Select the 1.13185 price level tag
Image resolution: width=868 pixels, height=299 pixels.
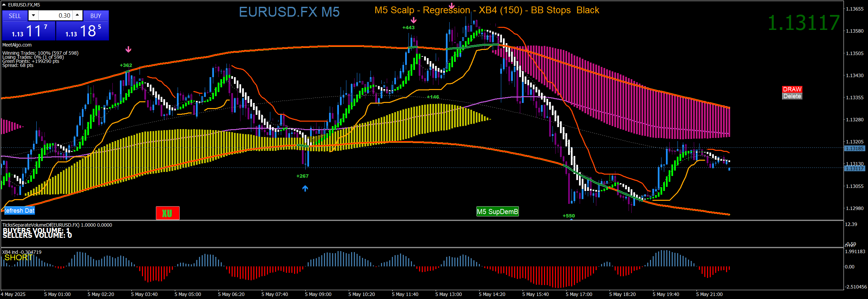click(x=854, y=148)
